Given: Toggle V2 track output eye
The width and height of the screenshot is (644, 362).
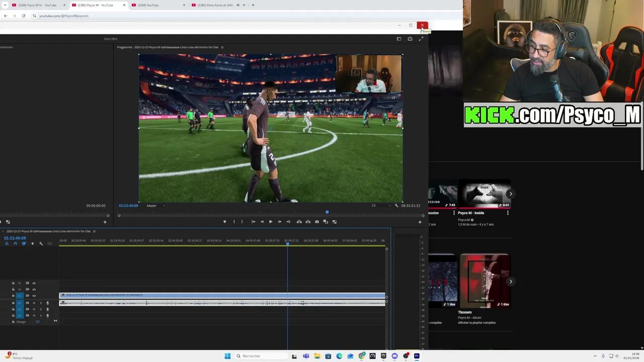Looking at the screenshot, I should pos(34,290).
